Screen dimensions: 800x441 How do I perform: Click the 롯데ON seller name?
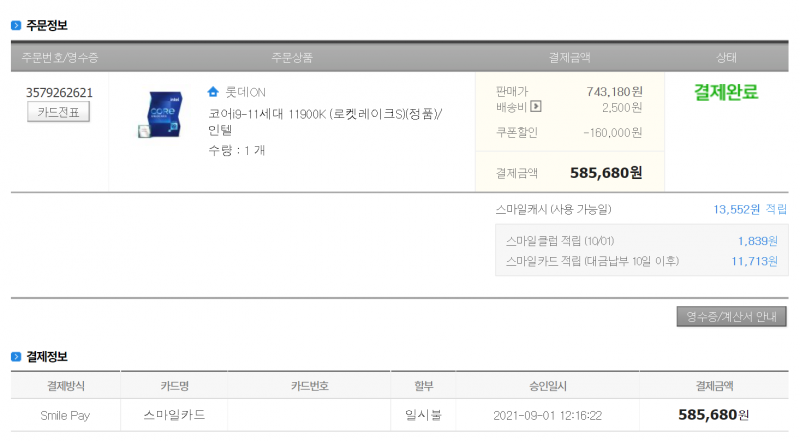click(245, 92)
